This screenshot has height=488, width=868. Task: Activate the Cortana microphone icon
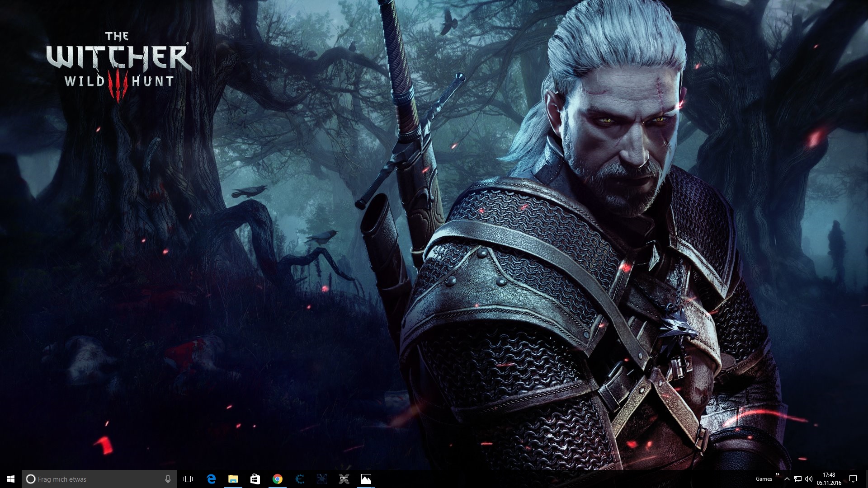168,479
